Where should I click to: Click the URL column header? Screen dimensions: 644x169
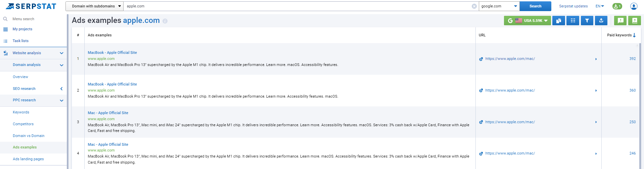pos(482,35)
